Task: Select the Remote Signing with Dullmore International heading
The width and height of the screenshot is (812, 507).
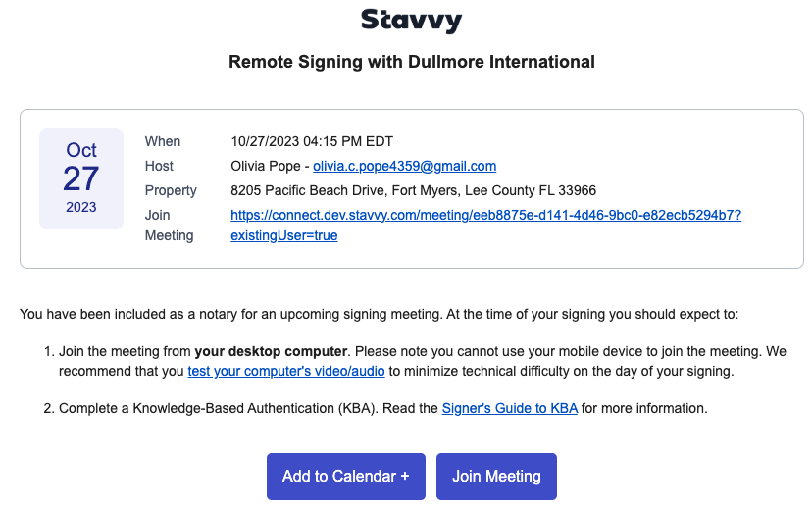Action: pyautogui.click(x=412, y=62)
